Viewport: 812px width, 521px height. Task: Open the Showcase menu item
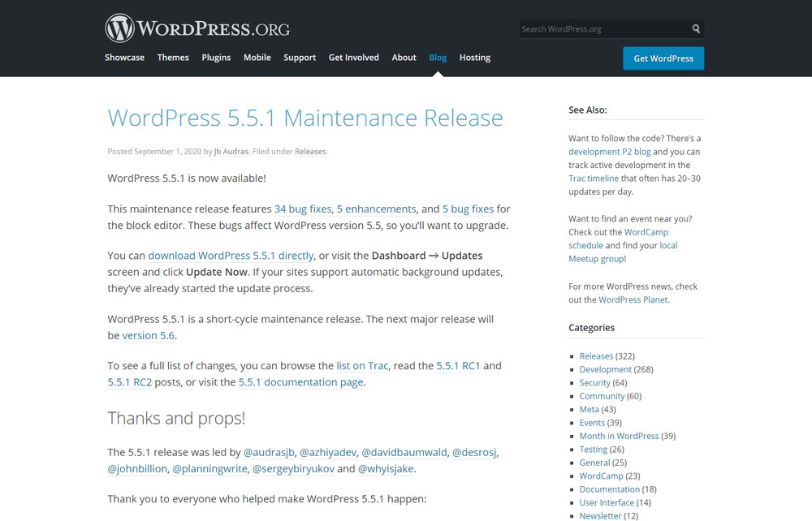tap(124, 58)
